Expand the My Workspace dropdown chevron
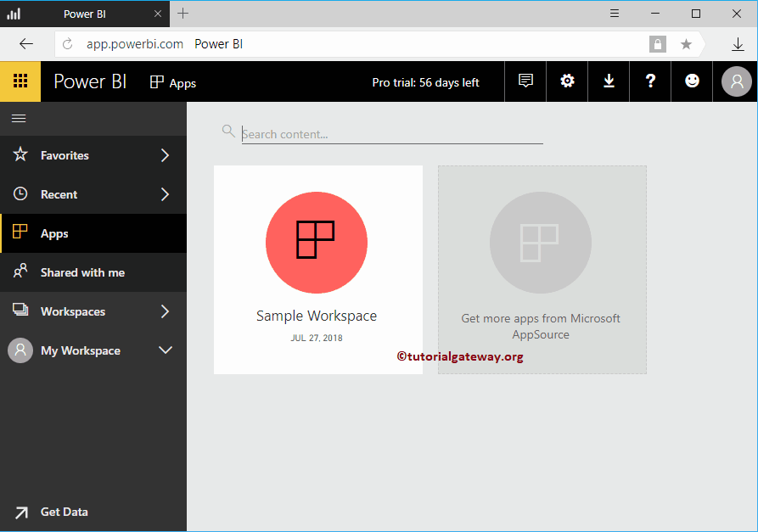Viewport: 758px width, 532px height. [x=166, y=350]
